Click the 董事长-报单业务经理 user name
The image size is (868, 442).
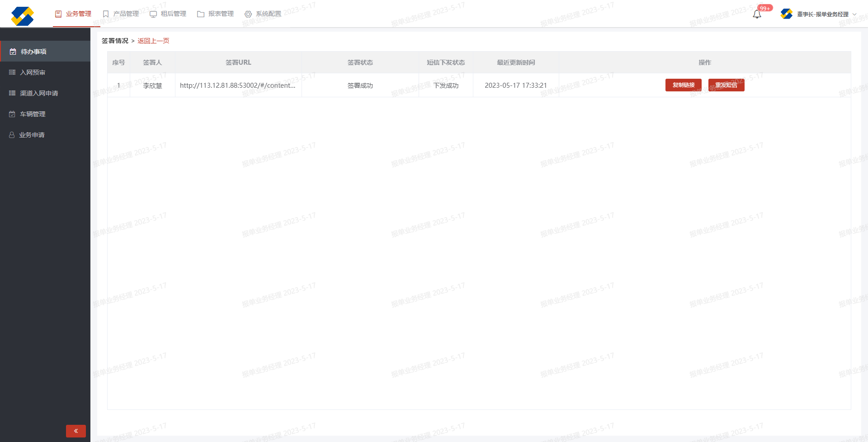tap(822, 14)
